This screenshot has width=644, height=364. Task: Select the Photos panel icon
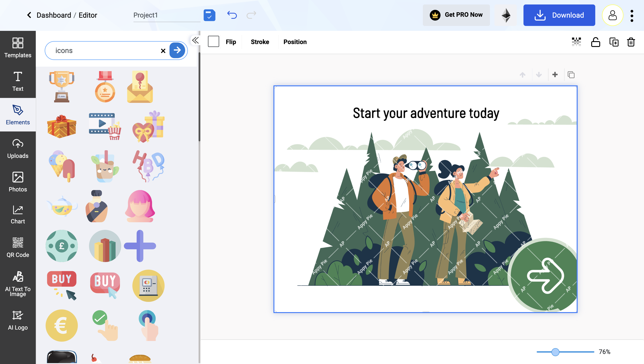coord(18,182)
